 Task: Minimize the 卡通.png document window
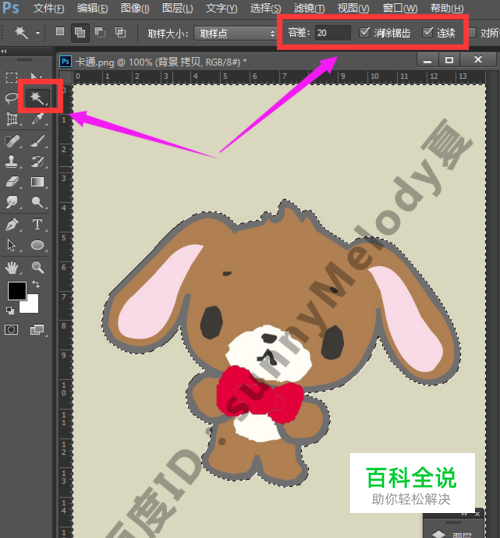click(x=427, y=60)
